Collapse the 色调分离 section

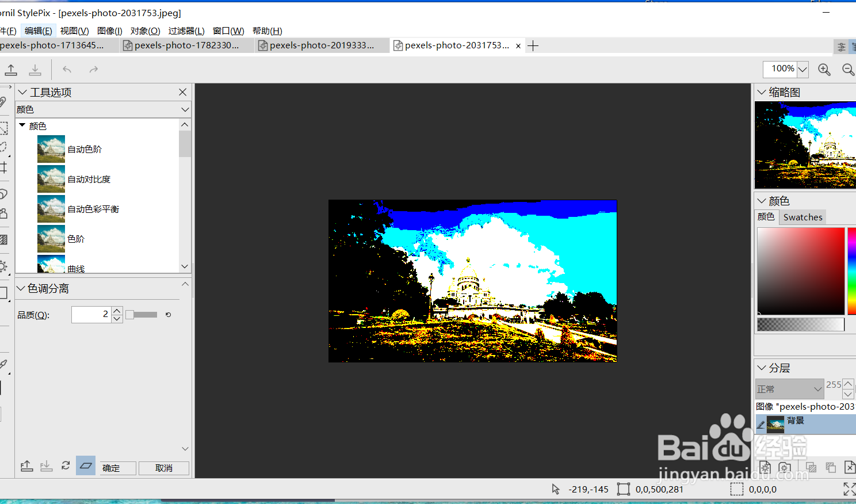(21, 288)
